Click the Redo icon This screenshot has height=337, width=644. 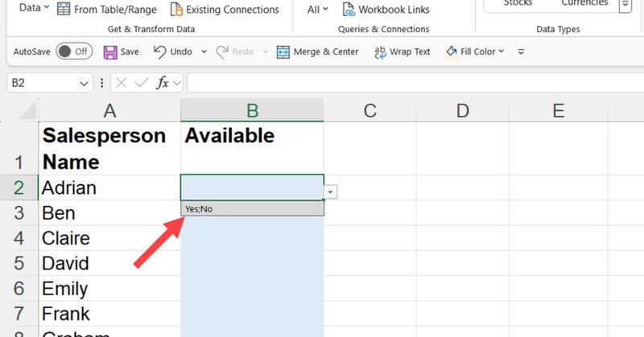(x=222, y=51)
